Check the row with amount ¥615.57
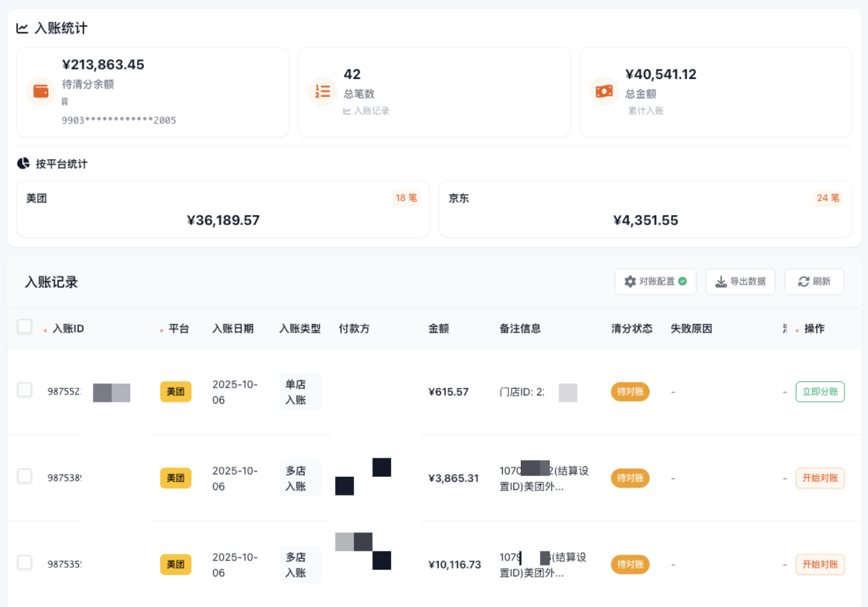Viewport: 868px width, 607px height. [x=25, y=390]
